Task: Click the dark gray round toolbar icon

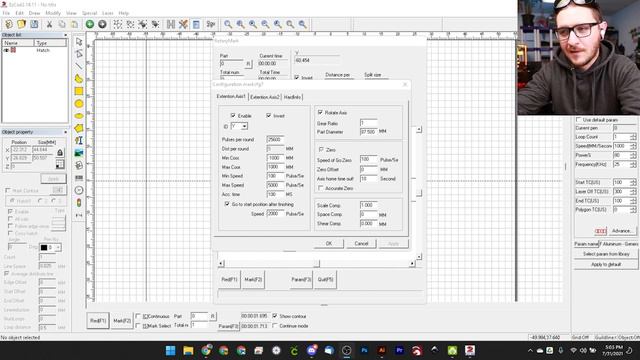Action: (x=102, y=24)
